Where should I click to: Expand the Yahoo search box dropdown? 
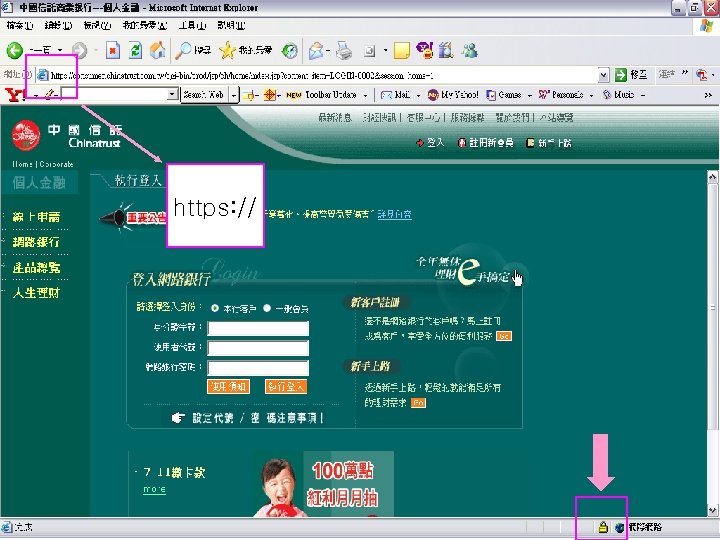click(173, 94)
